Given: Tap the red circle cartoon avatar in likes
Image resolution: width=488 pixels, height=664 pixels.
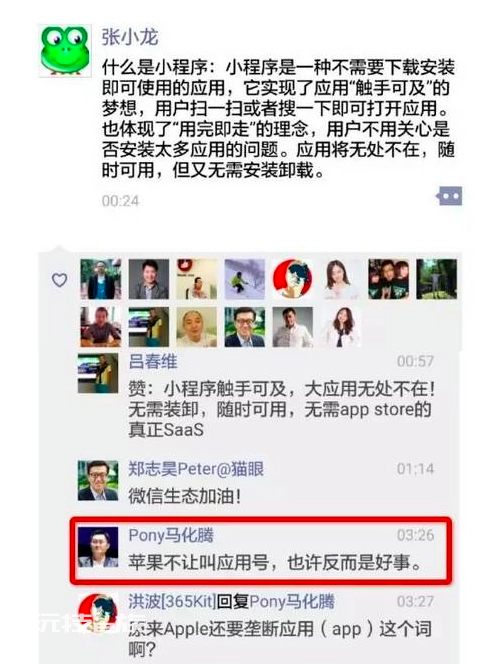Looking at the screenshot, I should click(x=292, y=279).
